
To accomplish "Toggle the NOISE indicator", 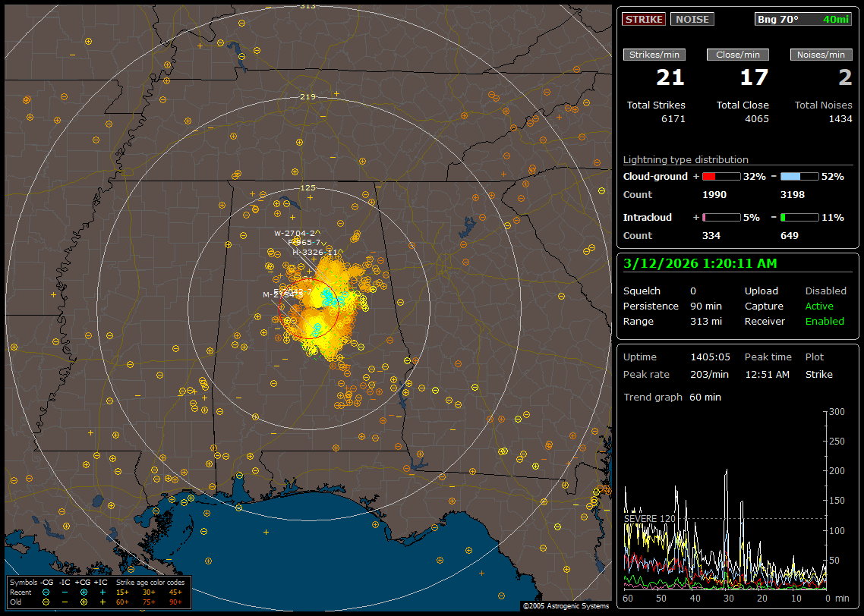I will [692, 19].
